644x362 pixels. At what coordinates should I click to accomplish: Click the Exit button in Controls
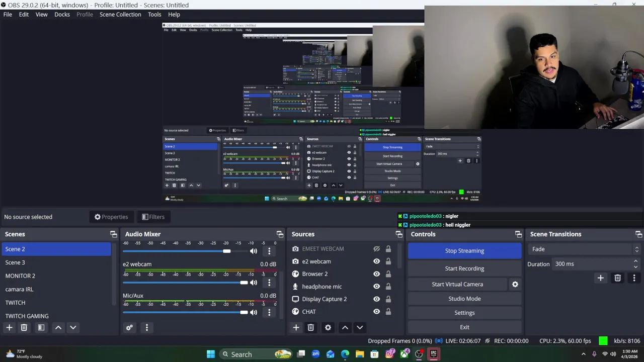(464, 327)
